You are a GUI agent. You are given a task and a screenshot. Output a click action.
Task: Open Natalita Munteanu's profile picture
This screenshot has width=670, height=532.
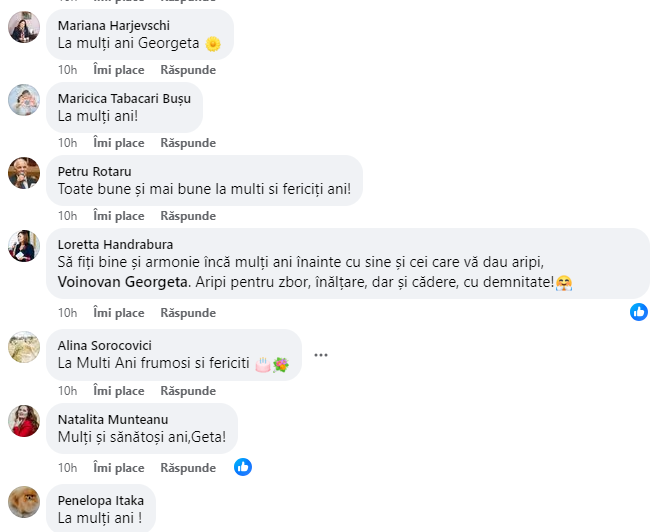24,420
